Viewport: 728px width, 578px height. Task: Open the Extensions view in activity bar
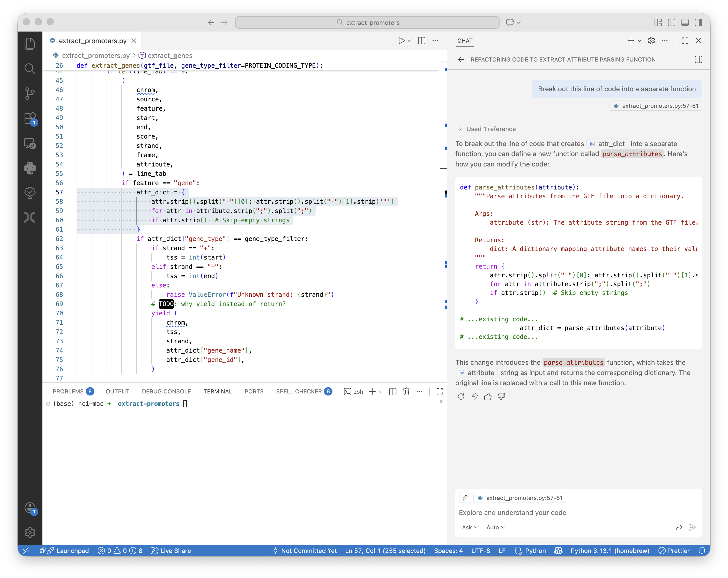tap(30, 118)
